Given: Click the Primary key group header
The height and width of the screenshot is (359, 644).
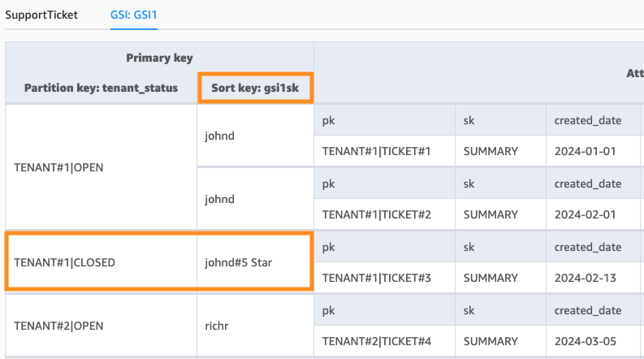Looking at the screenshot, I should pos(159,58).
